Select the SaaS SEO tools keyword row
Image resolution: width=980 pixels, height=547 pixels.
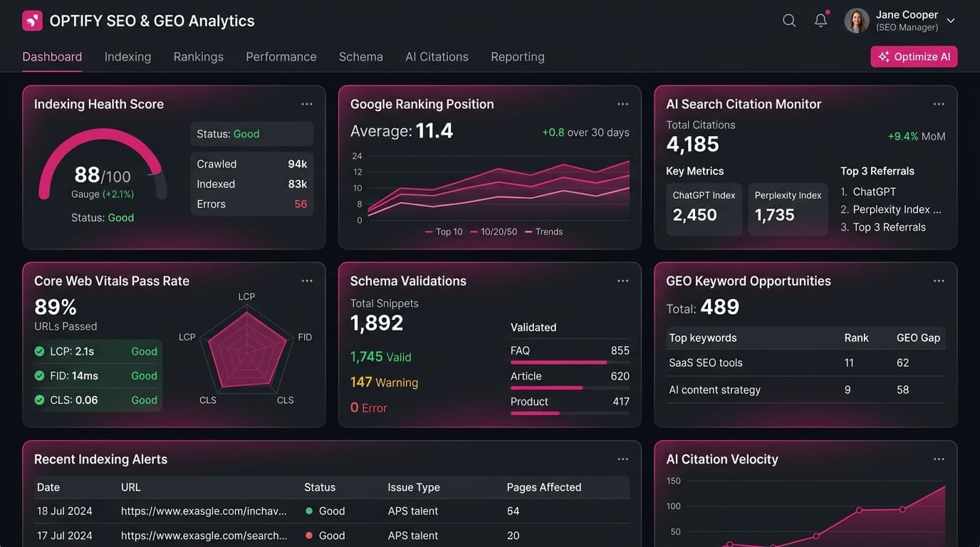(806, 363)
